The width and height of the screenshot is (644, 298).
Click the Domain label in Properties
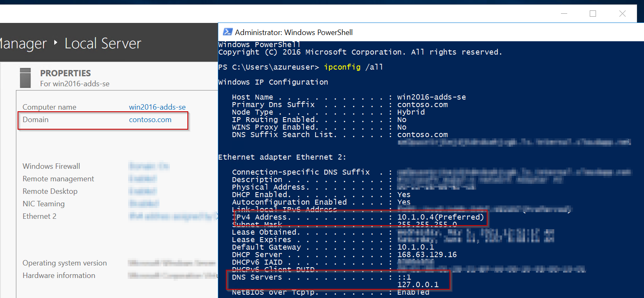coord(35,120)
